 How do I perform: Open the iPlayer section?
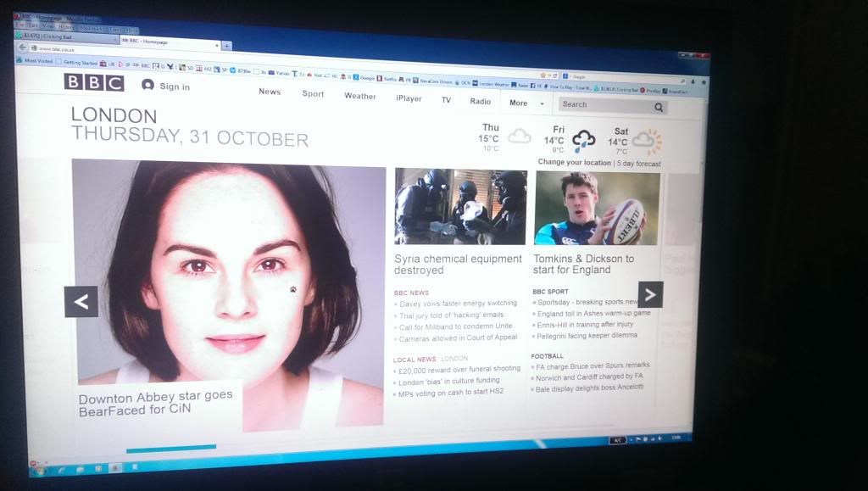409,98
